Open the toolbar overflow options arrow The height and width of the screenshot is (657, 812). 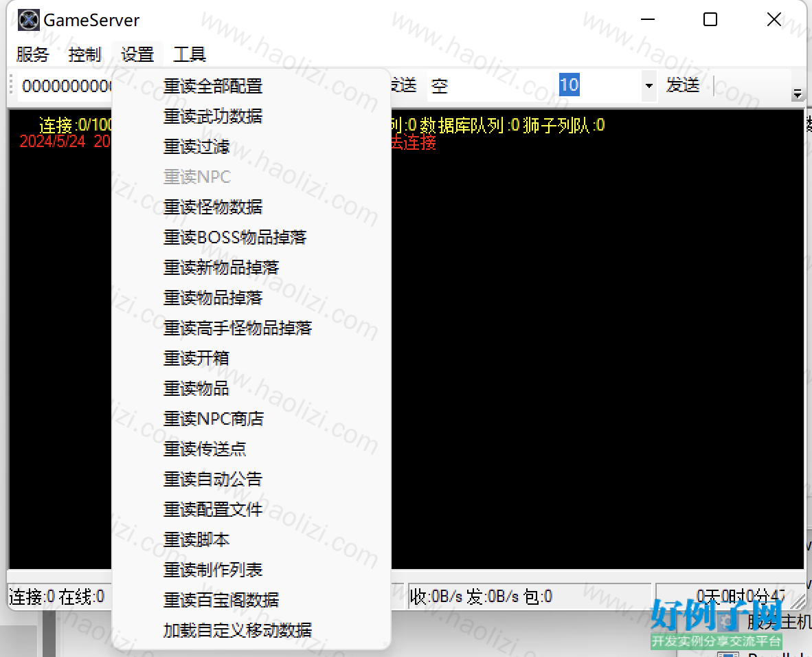point(798,93)
